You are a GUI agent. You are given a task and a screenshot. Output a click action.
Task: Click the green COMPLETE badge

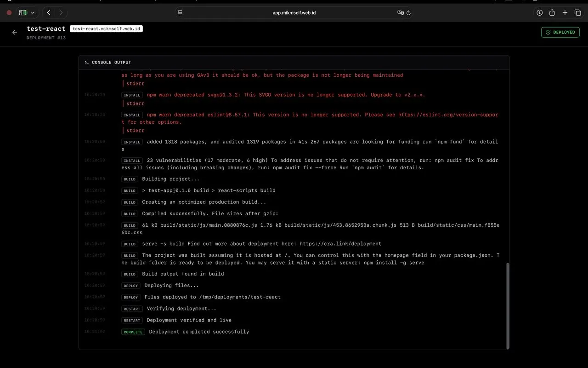click(x=133, y=332)
